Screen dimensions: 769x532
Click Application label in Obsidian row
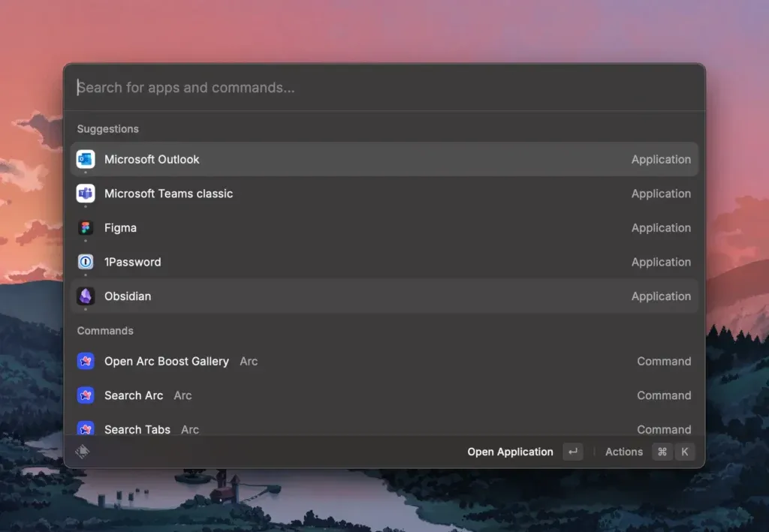click(x=661, y=296)
